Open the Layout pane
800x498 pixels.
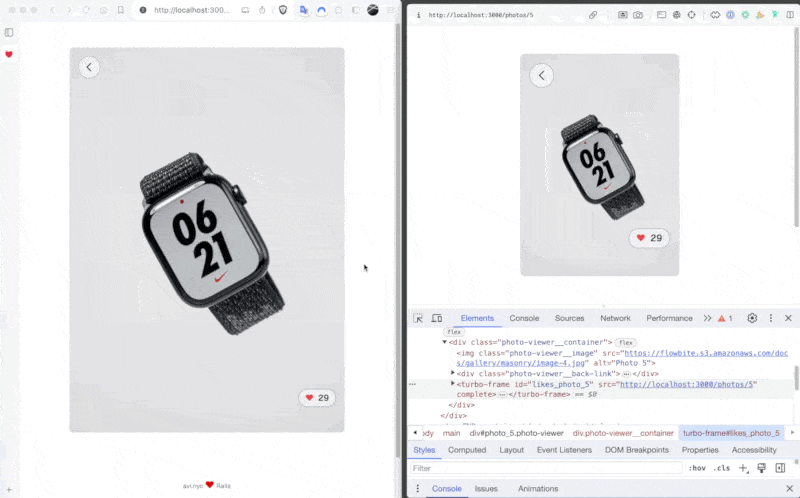(x=511, y=450)
